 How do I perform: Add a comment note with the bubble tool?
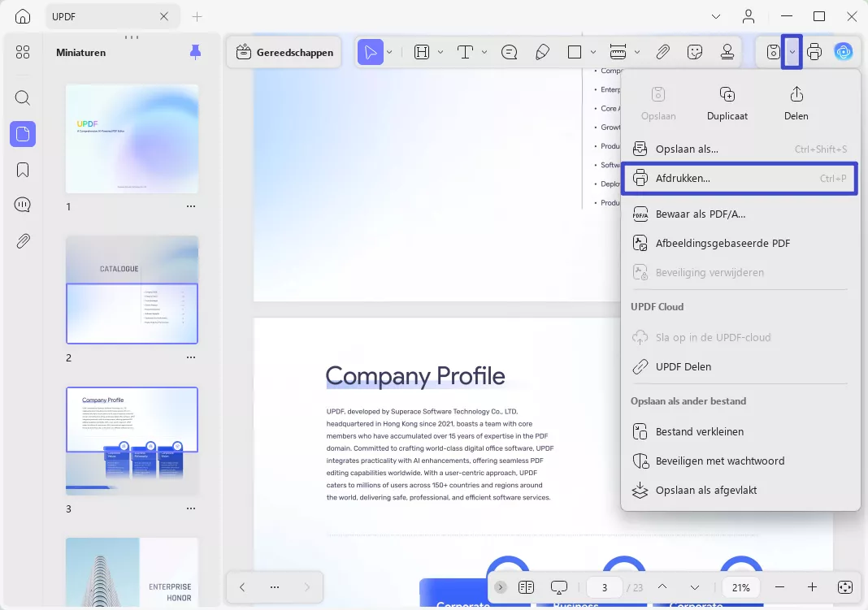click(509, 53)
